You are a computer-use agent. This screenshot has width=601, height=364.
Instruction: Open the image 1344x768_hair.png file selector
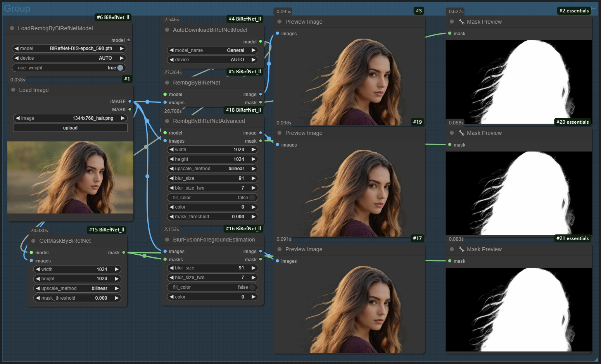[x=70, y=118]
